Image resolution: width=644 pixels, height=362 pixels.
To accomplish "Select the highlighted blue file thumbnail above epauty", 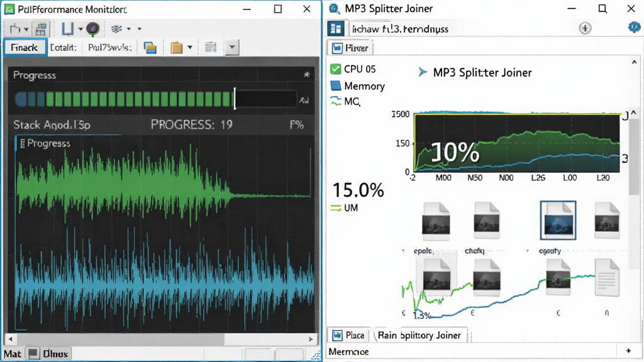I will pos(558,221).
